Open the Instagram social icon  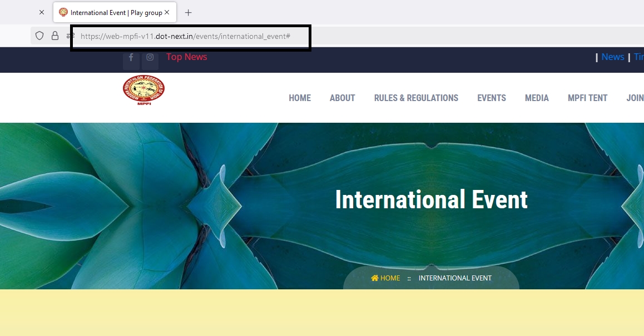pos(150,57)
